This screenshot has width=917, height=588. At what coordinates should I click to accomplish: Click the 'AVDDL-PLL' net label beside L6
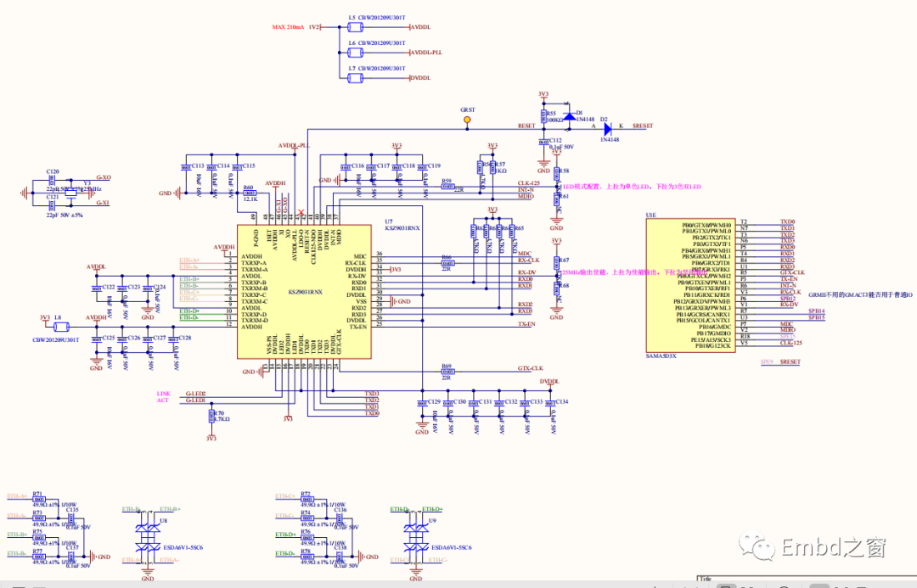click(x=426, y=53)
